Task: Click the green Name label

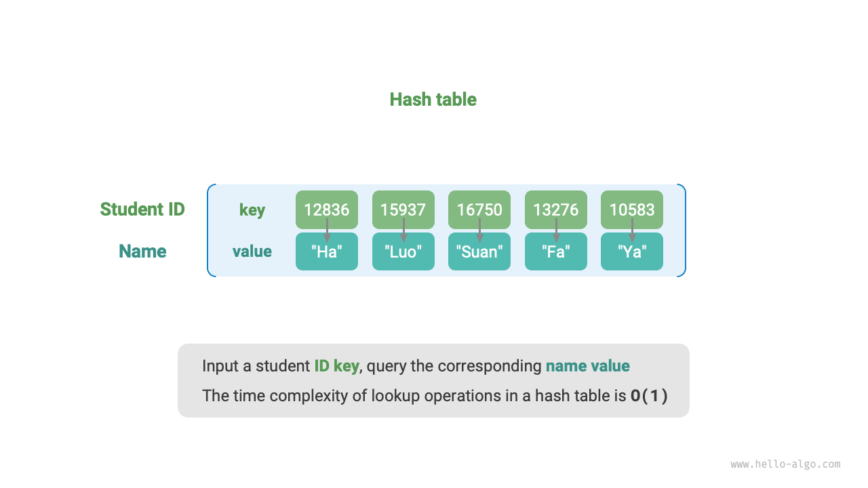Action: pos(142,251)
